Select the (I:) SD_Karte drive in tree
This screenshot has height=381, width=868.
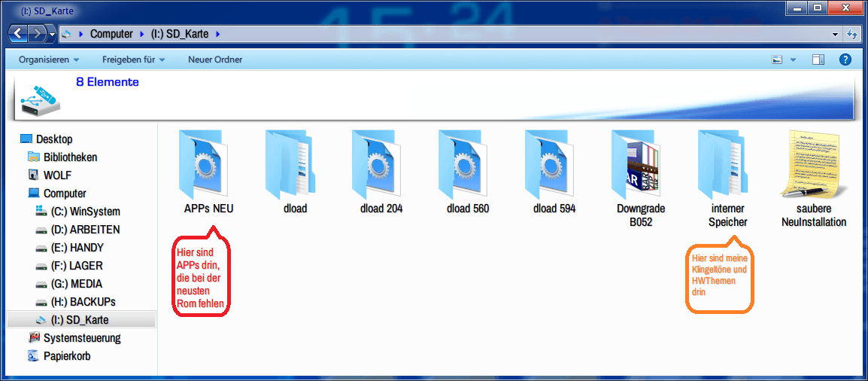80,320
